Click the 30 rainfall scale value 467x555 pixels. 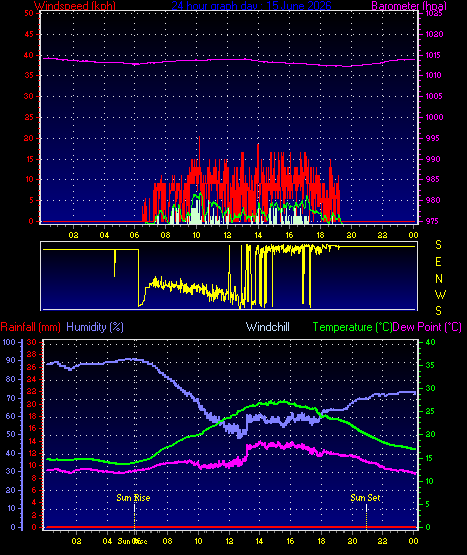32,342
